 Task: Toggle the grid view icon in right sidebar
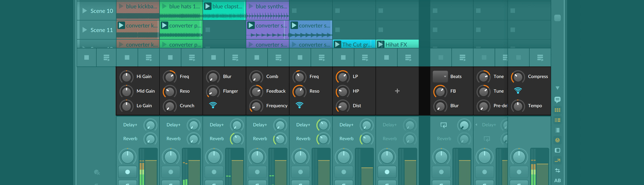click(x=558, y=110)
